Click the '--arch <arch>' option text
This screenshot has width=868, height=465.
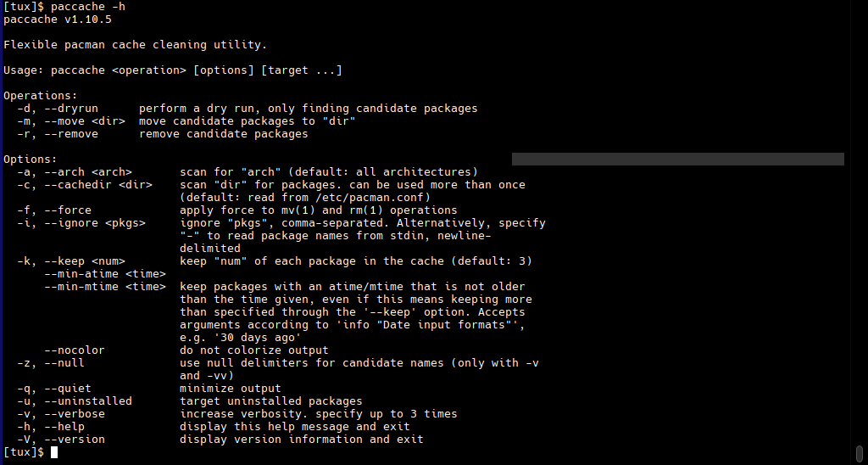click(x=88, y=172)
